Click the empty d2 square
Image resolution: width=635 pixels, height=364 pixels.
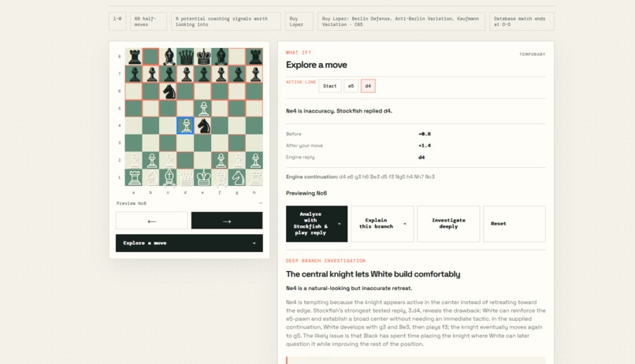[x=185, y=160]
